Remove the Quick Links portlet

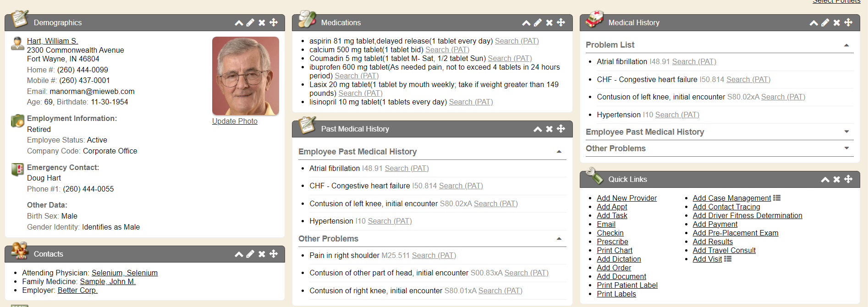pos(836,179)
